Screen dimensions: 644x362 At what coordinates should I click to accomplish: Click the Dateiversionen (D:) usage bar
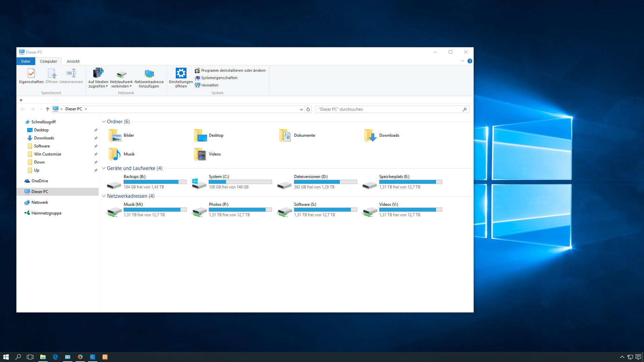pos(325,182)
